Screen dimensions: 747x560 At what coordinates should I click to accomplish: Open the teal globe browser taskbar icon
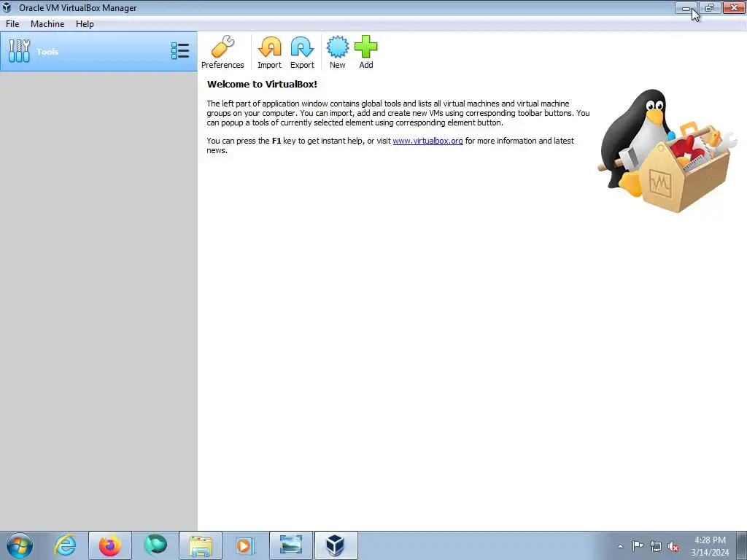[155, 545]
